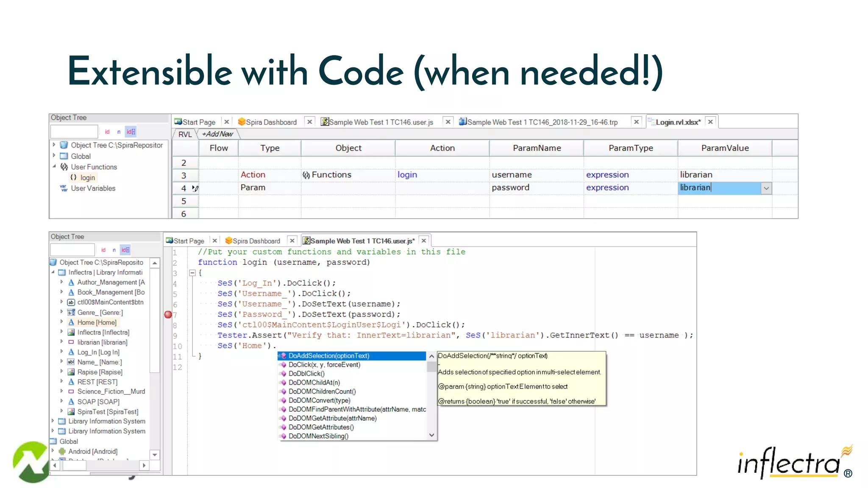Screen dimensions: 868x488
Task: Click the Object Tree search field in the RVL panel
Action: pos(74,132)
